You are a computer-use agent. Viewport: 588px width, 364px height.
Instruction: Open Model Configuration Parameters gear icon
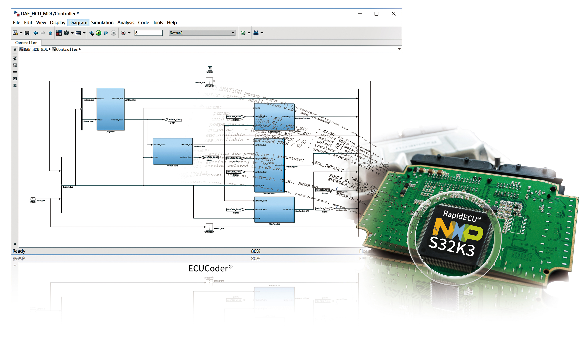pos(67,33)
